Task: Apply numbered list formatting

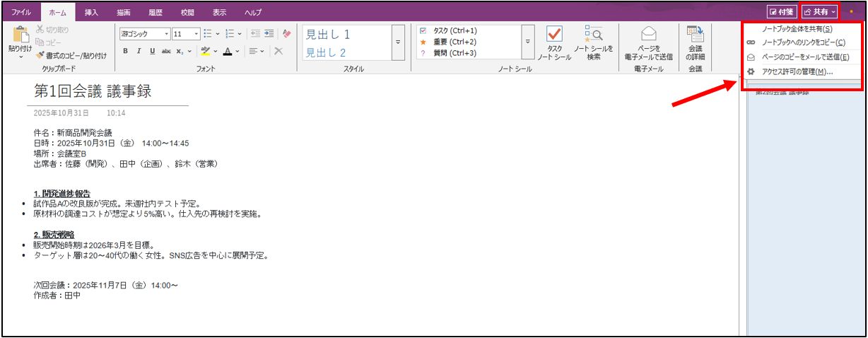Action: pyautogui.click(x=230, y=33)
